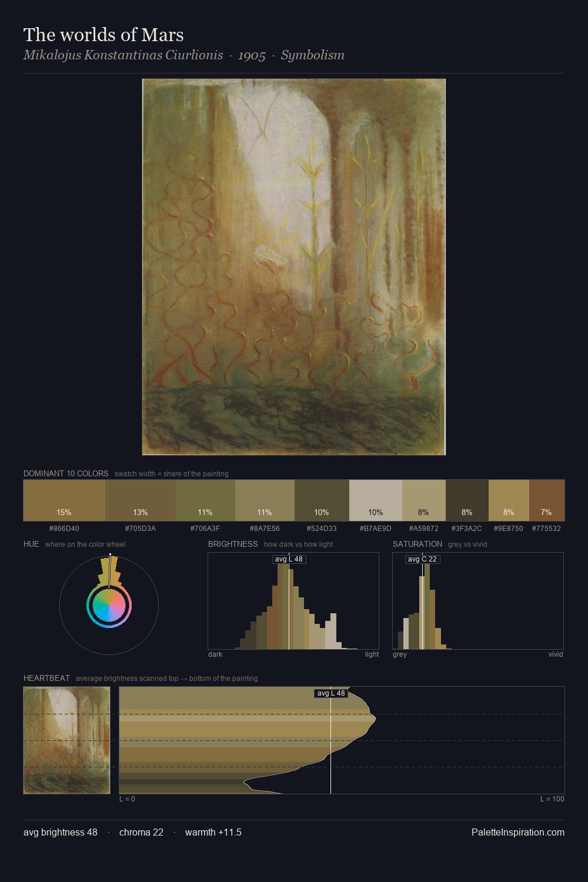Click the 'dark' brightness axis label
Viewport: 588px width, 882px height.
click(215, 654)
